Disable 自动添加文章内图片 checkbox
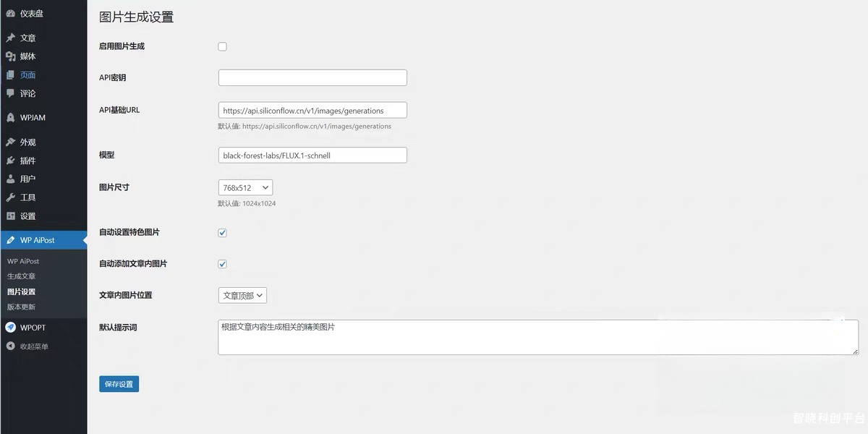Viewport: 868px width, 434px height. (x=222, y=263)
